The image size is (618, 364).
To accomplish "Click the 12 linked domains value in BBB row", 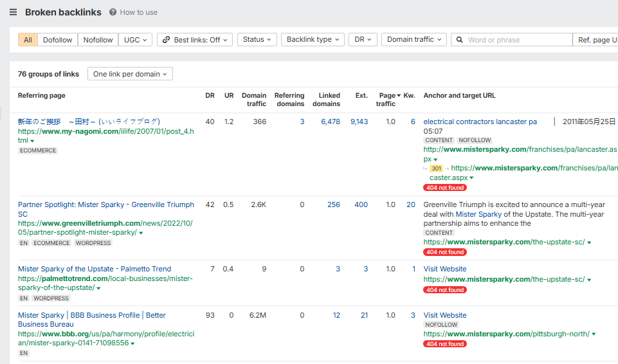I will pyautogui.click(x=336, y=315).
